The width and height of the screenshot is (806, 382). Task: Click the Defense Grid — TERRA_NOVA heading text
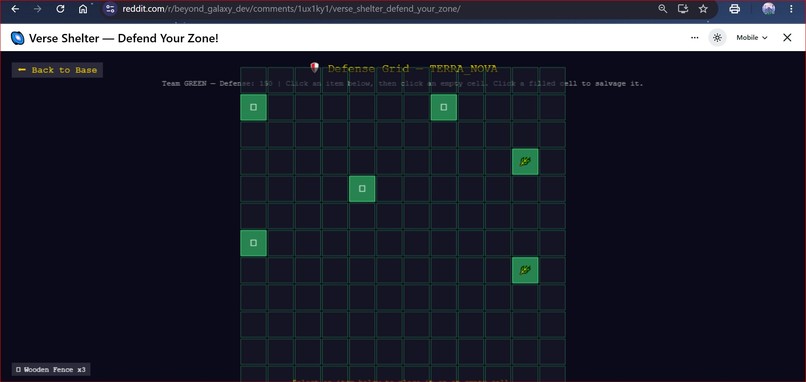point(412,69)
